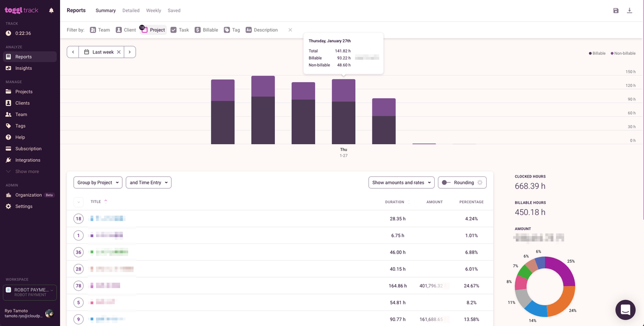This screenshot has height=326, width=644.
Task: Expand all rows with header chevron
Action: [x=79, y=202]
